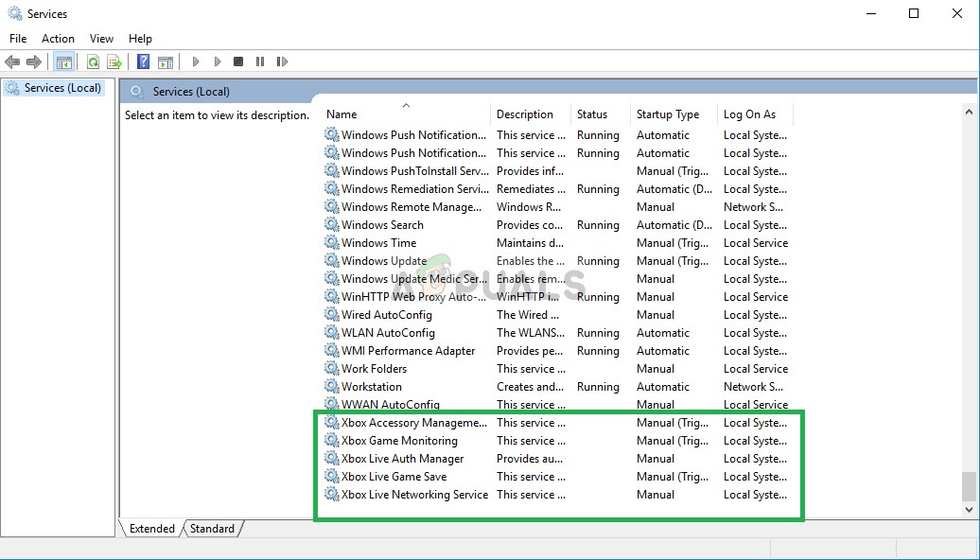Click gear icon of WLAN AutoConfig service
Viewport: 980px width, 560px height.
[331, 333]
